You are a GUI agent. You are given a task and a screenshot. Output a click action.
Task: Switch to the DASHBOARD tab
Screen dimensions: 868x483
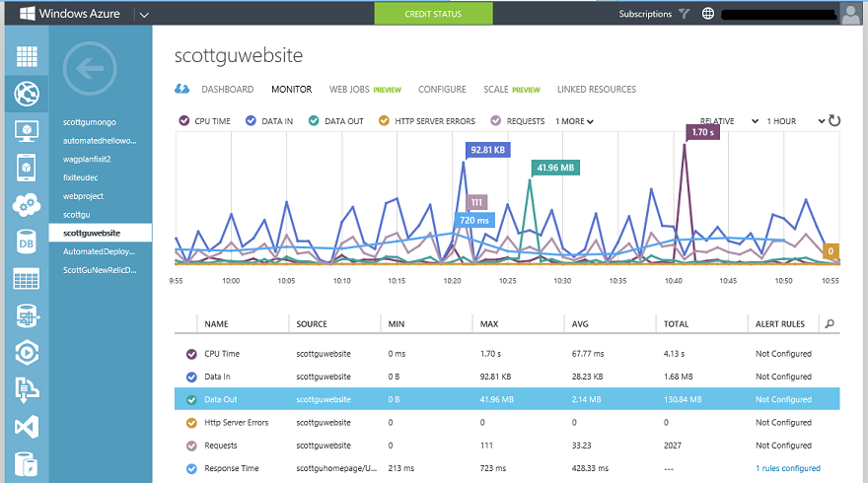coord(227,90)
